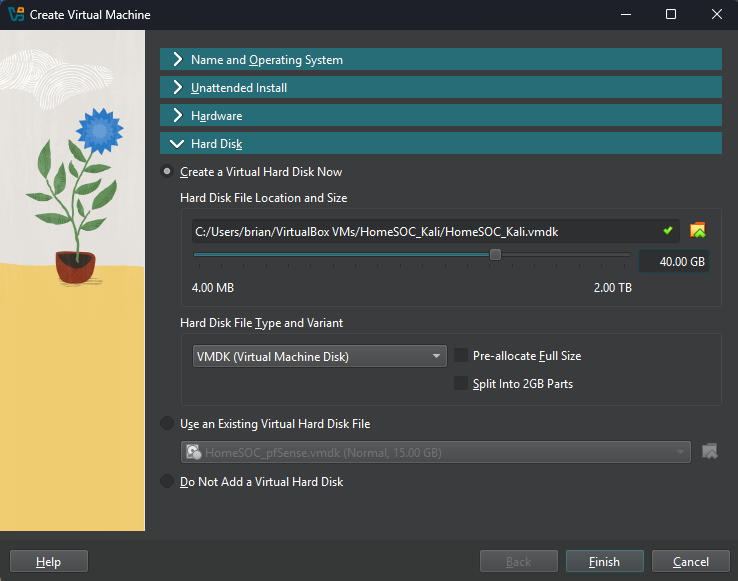Image resolution: width=738 pixels, height=581 pixels.
Task: Enable Pre-allocate Full Size checkbox
Action: [461, 356]
